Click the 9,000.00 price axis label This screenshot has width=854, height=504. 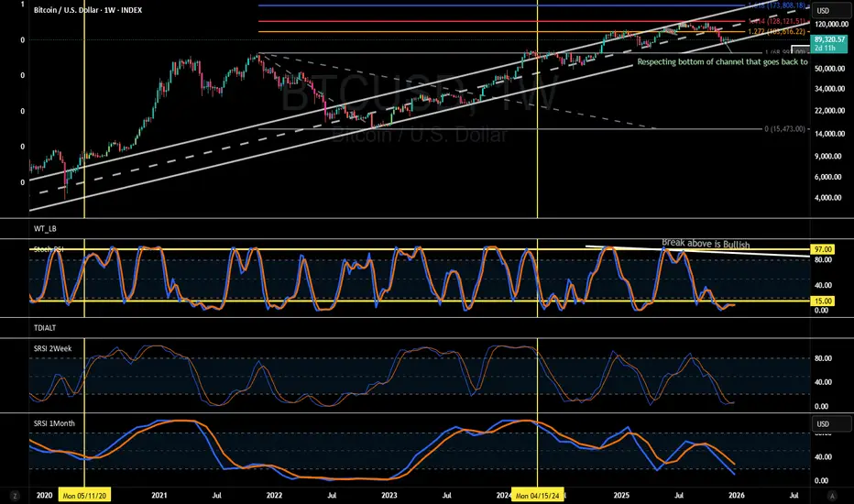(x=828, y=157)
